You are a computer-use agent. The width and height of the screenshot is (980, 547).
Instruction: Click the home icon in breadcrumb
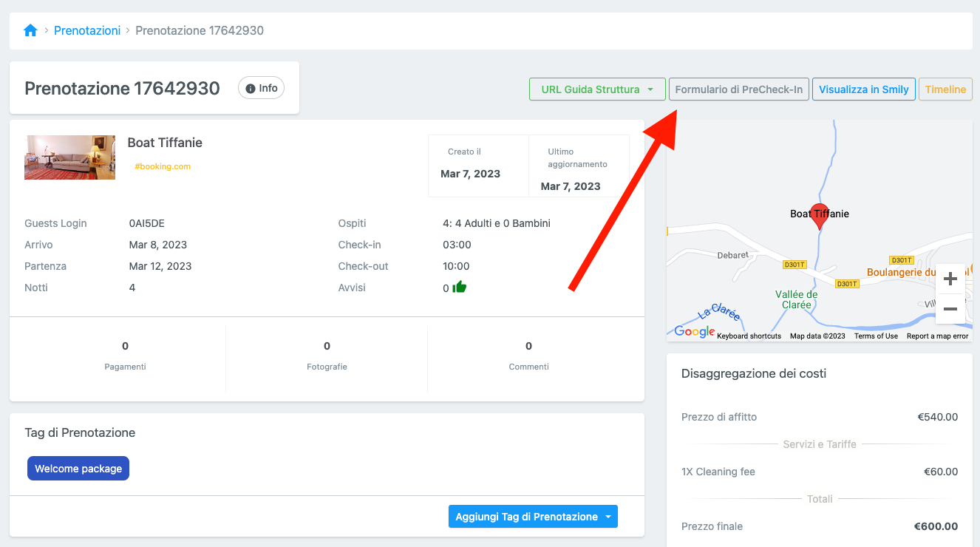(x=30, y=30)
